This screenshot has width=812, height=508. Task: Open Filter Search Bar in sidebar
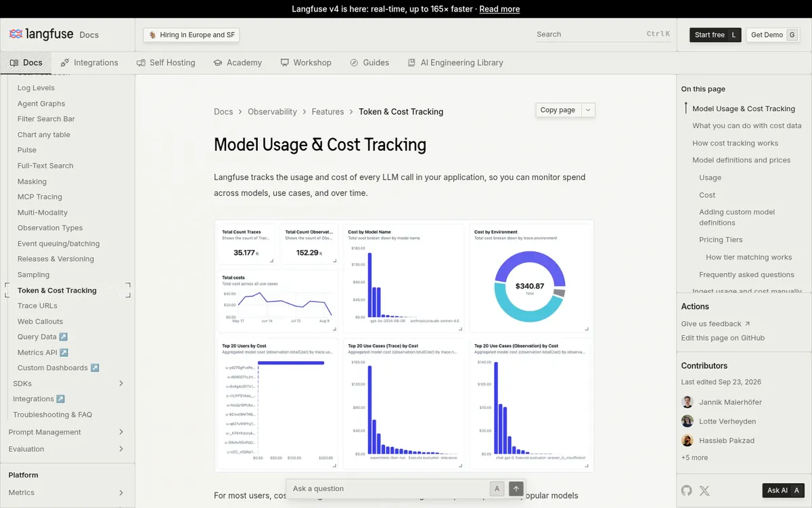tap(46, 119)
